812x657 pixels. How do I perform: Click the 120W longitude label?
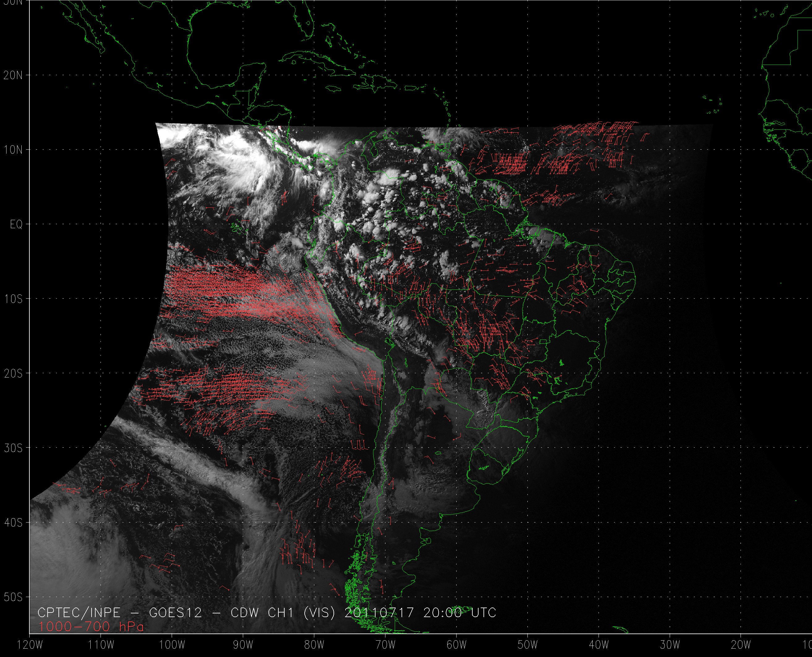[30, 645]
